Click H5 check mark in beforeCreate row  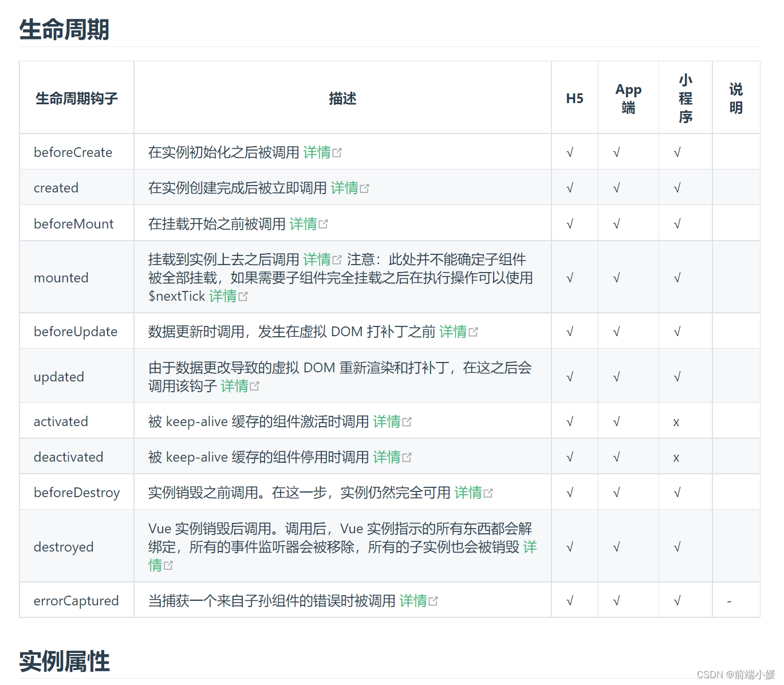click(570, 152)
